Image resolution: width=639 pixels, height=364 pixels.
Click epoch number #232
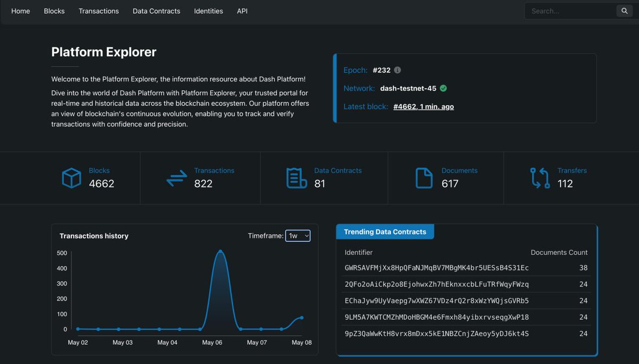pos(381,70)
